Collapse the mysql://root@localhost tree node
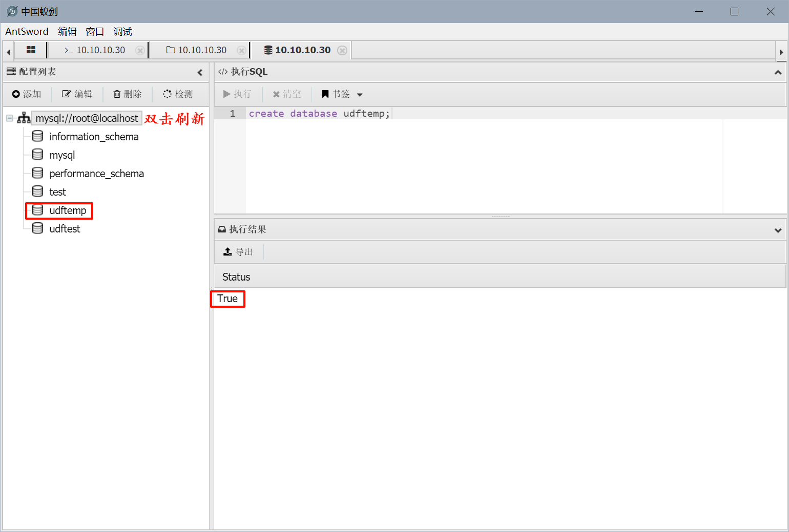Image resolution: width=789 pixels, height=532 pixels. pos(10,118)
